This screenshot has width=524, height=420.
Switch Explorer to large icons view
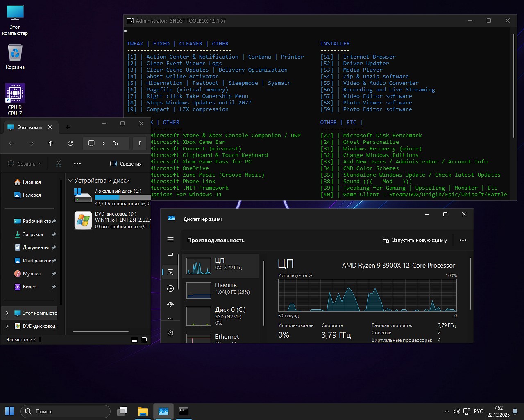click(144, 340)
